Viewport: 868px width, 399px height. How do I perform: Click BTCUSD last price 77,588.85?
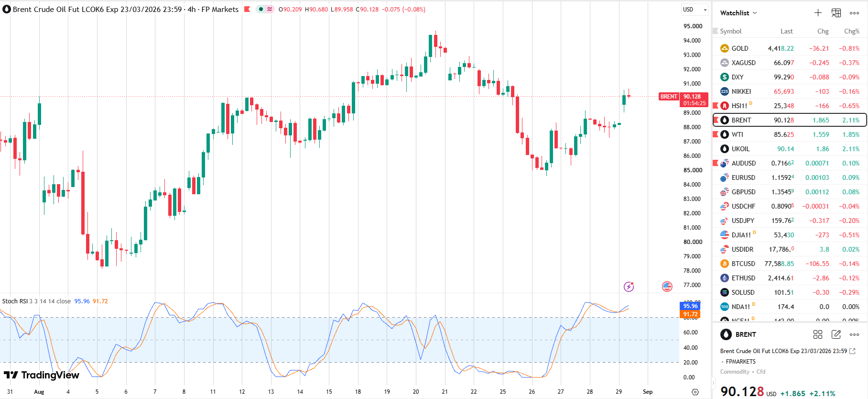779,264
